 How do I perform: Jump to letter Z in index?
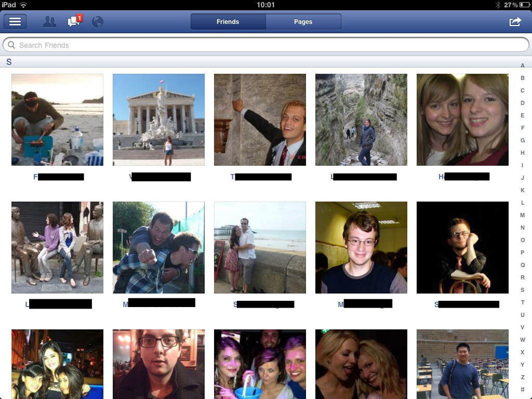click(x=523, y=377)
